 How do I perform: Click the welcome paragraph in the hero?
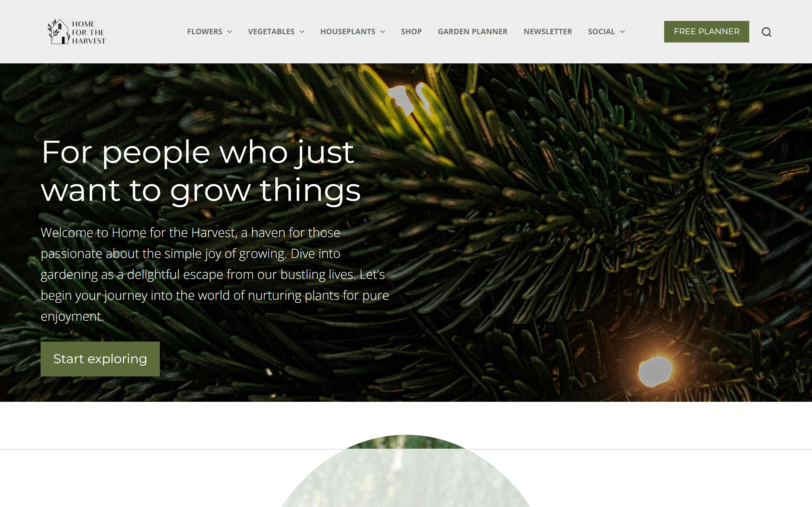pos(215,274)
